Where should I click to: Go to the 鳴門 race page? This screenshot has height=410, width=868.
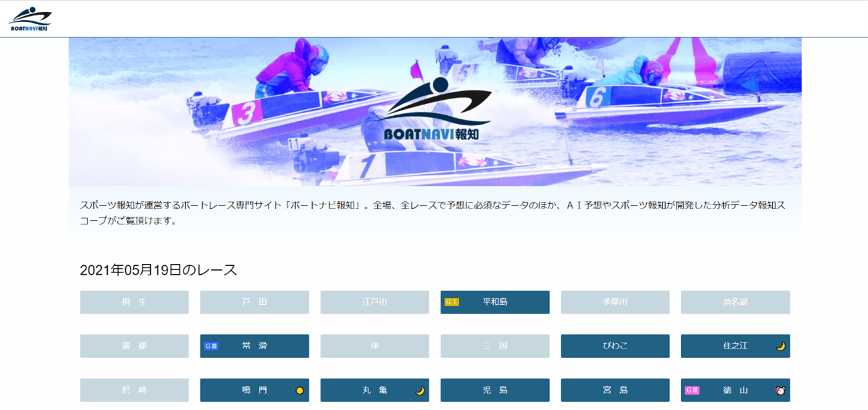point(255,390)
